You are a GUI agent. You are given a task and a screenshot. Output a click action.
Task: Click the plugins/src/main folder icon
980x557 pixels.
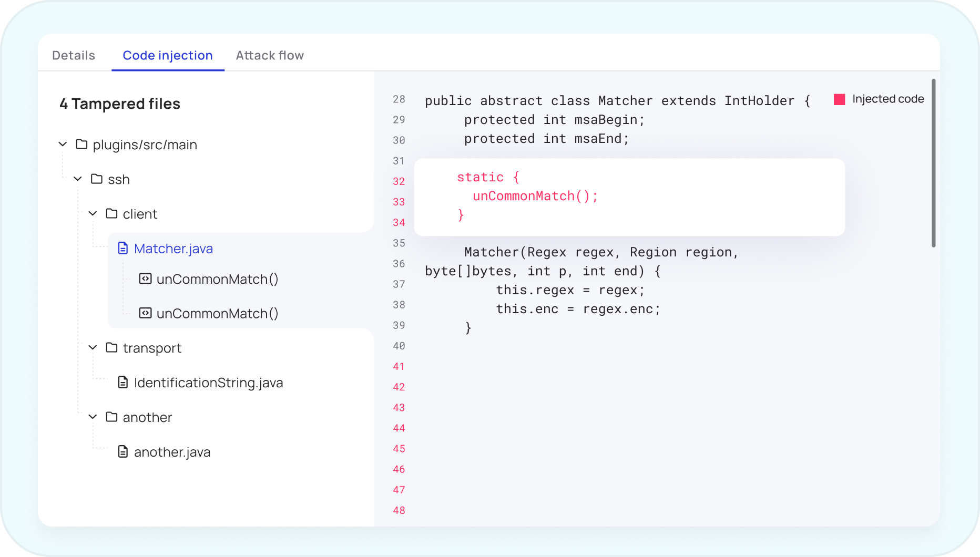pyautogui.click(x=81, y=145)
